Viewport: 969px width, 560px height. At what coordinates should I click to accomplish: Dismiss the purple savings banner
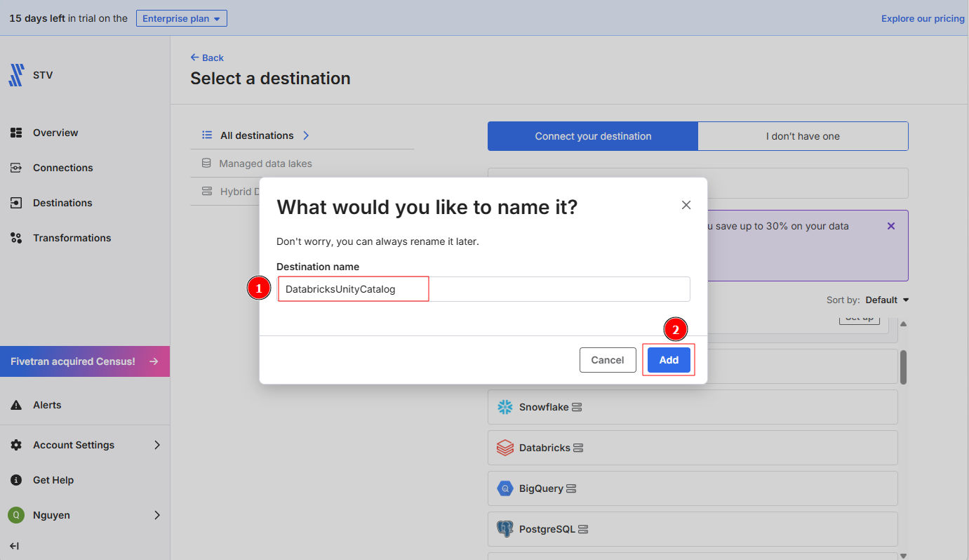(x=891, y=226)
